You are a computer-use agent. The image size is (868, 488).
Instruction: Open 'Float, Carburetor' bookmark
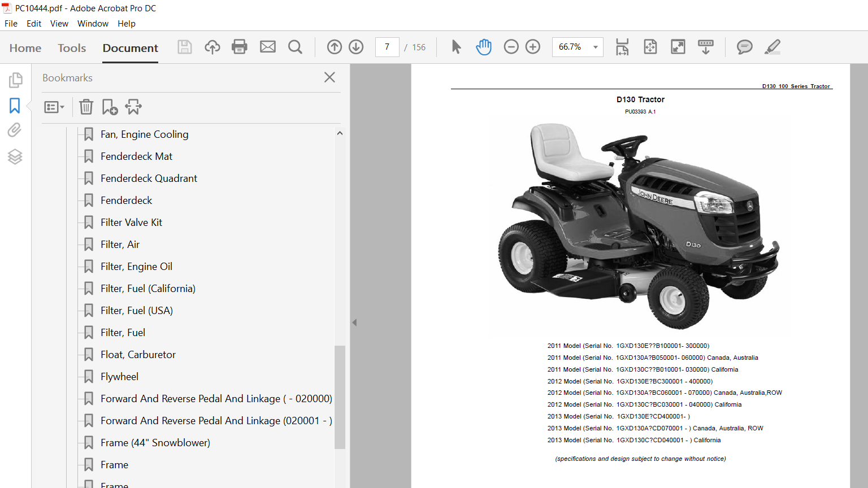(x=138, y=355)
